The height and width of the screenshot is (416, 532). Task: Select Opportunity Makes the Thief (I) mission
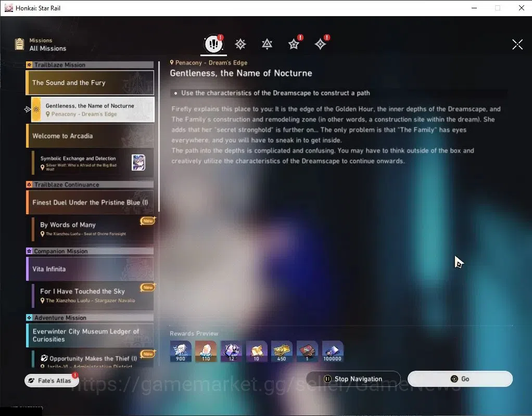coord(93,359)
